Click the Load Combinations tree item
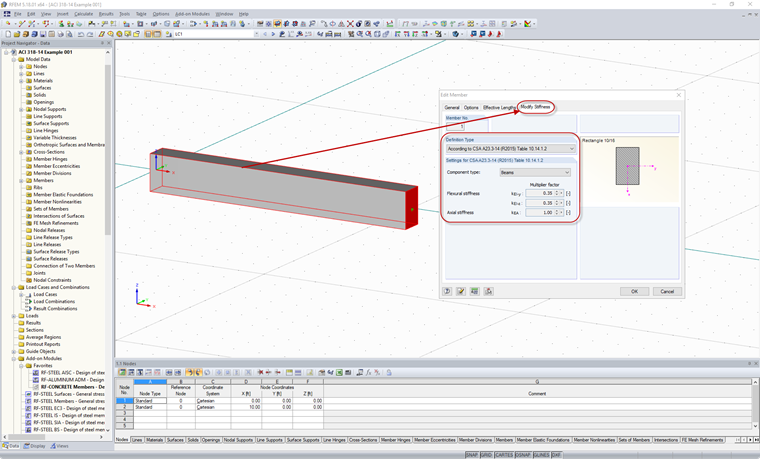 click(54, 301)
